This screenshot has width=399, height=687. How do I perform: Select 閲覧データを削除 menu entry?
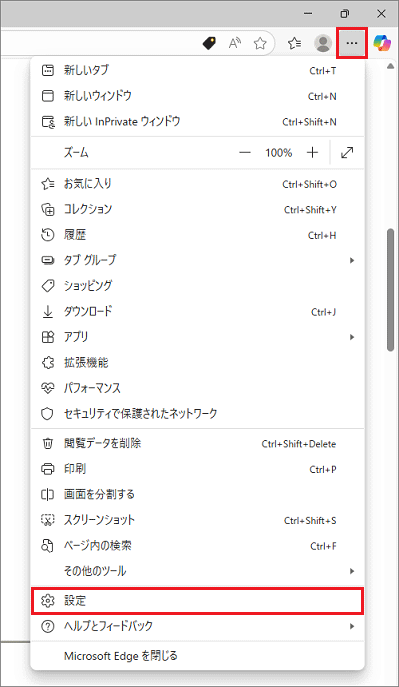coord(198,444)
